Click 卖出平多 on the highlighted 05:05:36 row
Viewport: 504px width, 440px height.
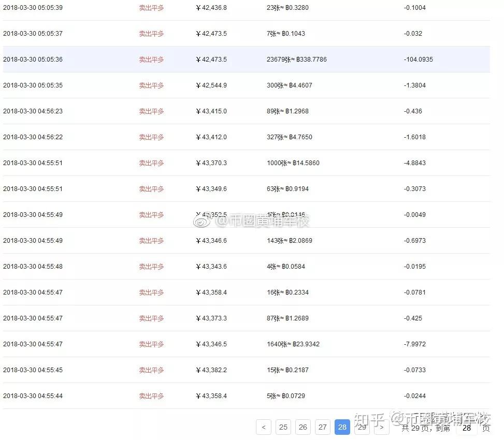(x=151, y=60)
